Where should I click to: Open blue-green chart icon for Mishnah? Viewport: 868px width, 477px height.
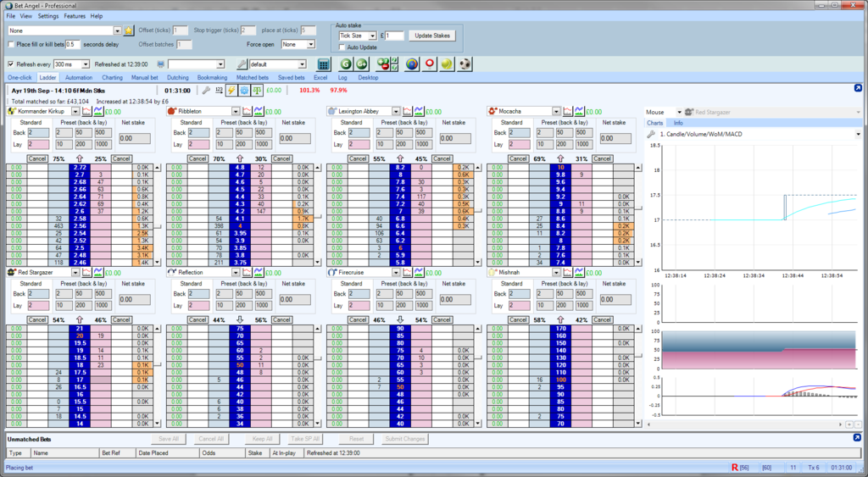(579, 272)
